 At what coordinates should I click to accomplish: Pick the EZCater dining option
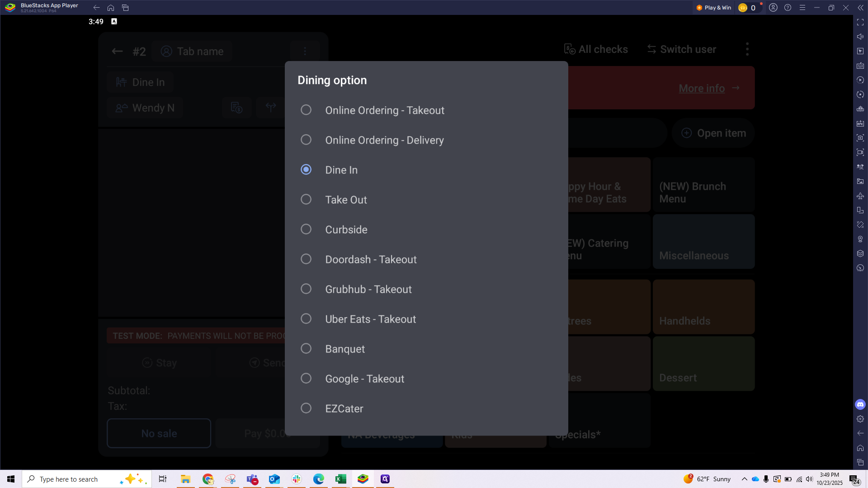[306, 408]
